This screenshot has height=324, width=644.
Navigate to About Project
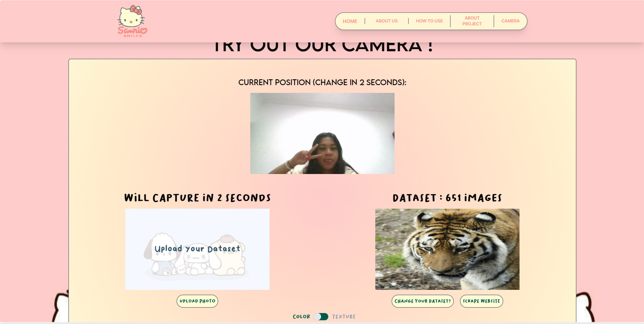click(x=472, y=21)
